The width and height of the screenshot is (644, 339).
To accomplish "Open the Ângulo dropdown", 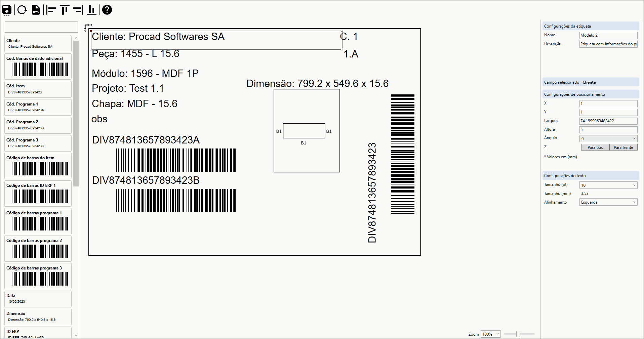I will (608, 138).
